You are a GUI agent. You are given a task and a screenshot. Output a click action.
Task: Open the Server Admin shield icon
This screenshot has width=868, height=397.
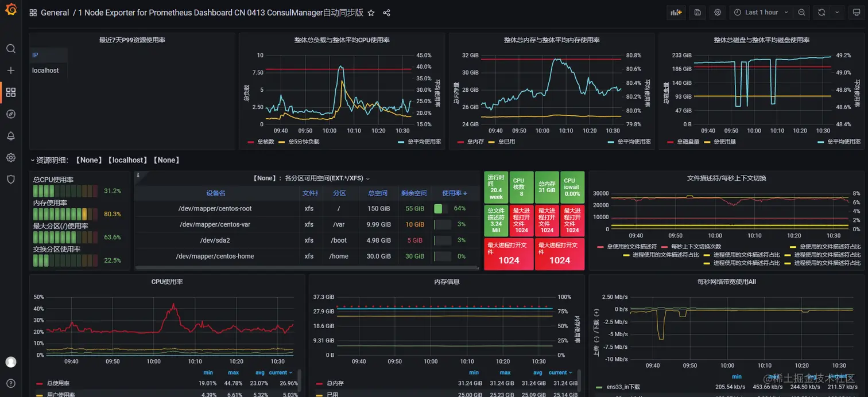pos(10,180)
